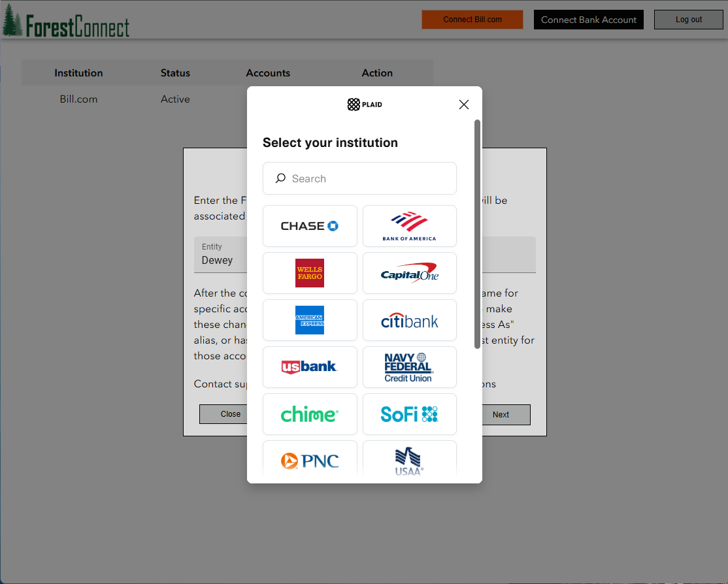The height and width of the screenshot is (584, 728).
Task: Click Connect Bank Account button
Action: pos(588,20)
